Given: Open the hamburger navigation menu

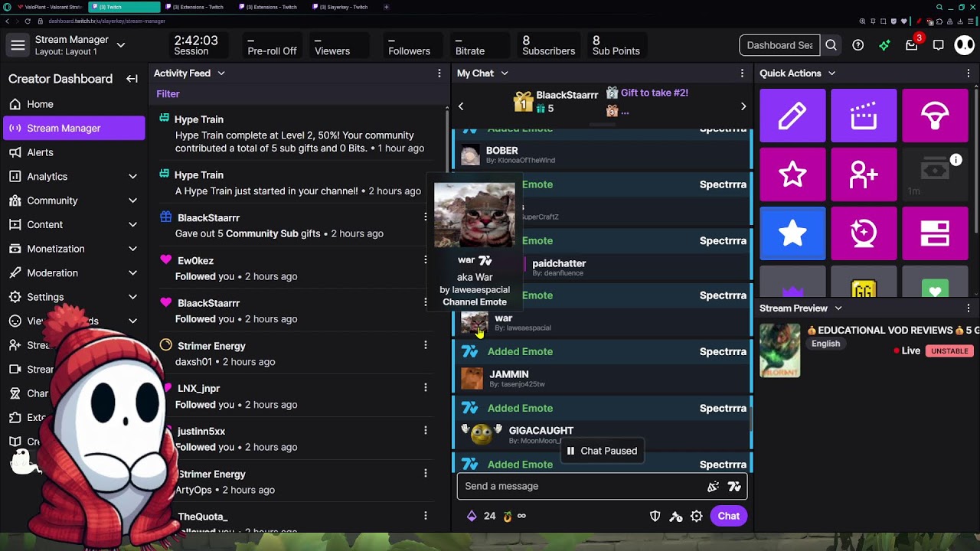Looking at the screenshot, I should coord(18,46).
